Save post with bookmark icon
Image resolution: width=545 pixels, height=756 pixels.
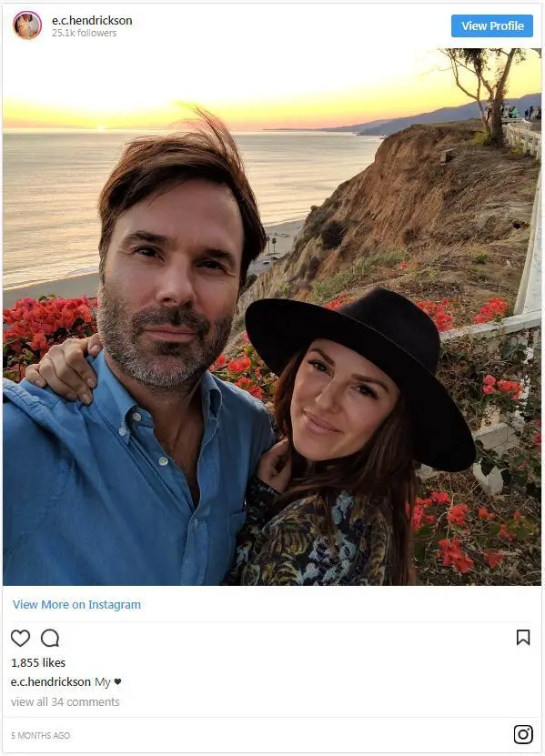[x=523, y=638]
